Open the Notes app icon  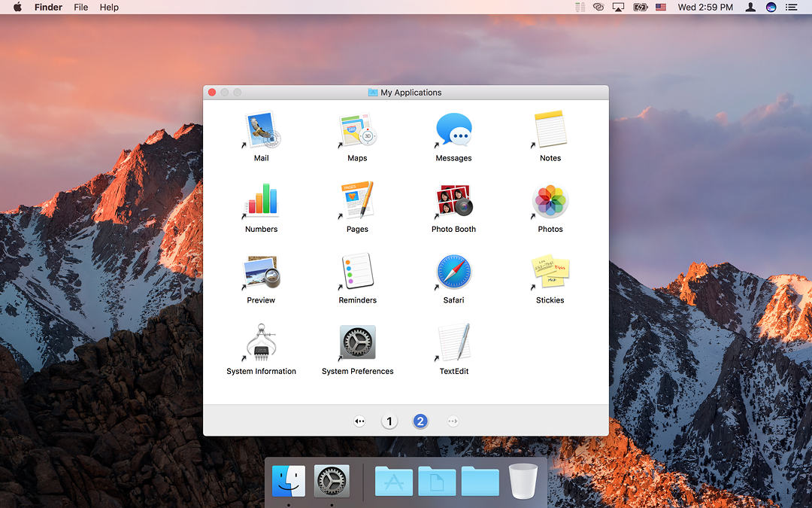pyautogui.click(x=550, y=129)
